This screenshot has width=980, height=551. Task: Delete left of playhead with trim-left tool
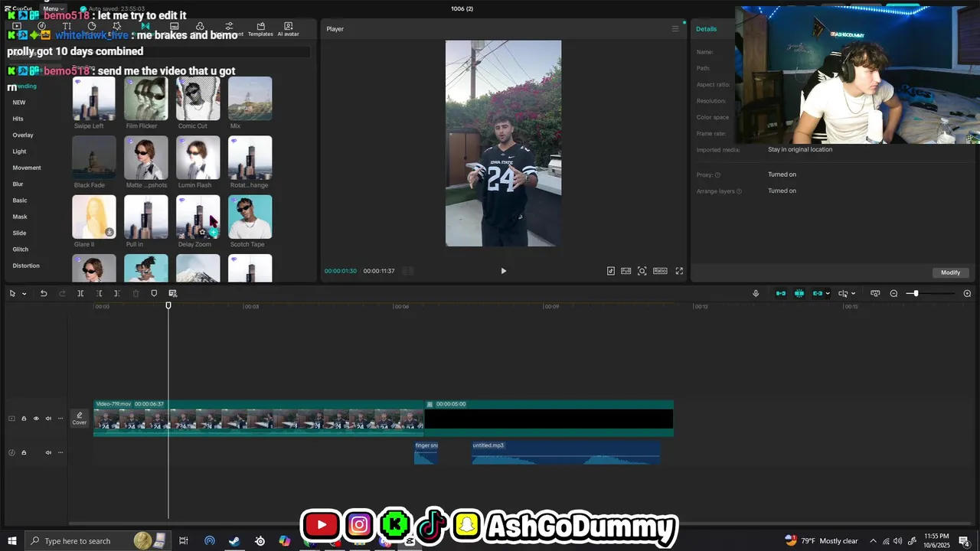click(x=99, y=294)
